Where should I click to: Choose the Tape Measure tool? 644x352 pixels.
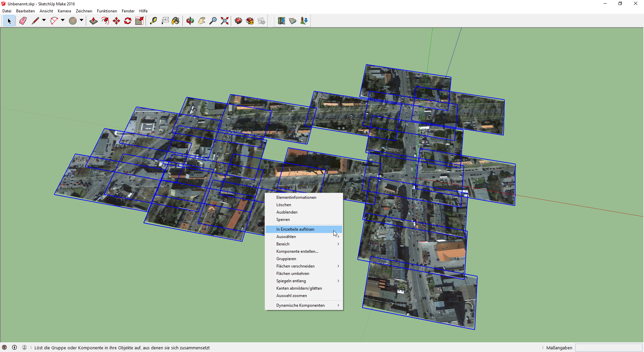[x=153, y=21]
